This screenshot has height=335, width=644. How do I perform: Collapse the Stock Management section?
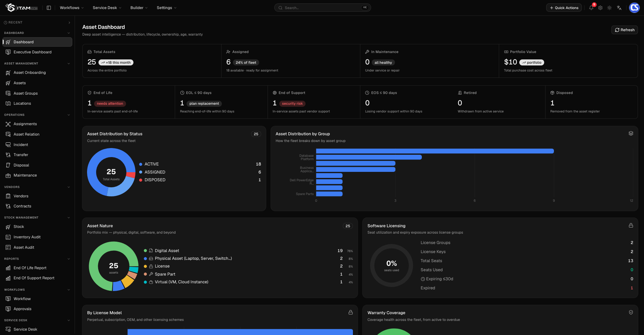pos(69,218)
